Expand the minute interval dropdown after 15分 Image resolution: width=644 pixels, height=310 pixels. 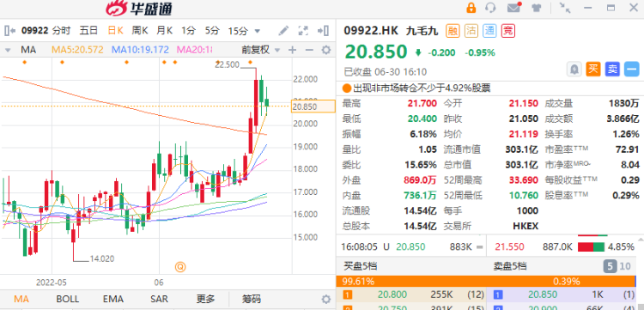tap(258, 31)
